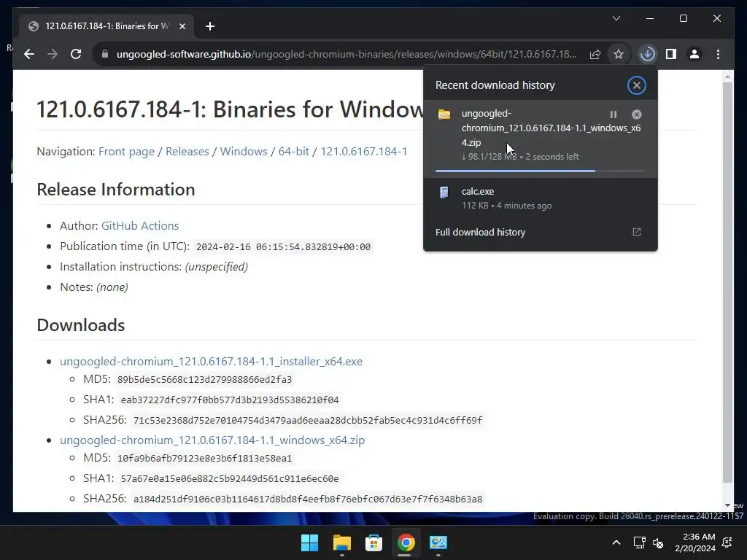Open Full download history
The height and width of the screenshot is (560, 747).
pyautogui.click(x=541, y=232)
